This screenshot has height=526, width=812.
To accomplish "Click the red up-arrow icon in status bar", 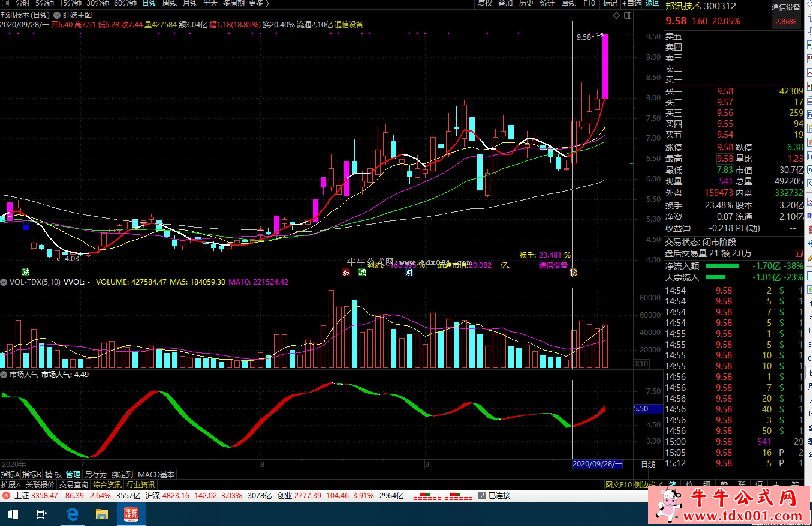I will [6, 496].
